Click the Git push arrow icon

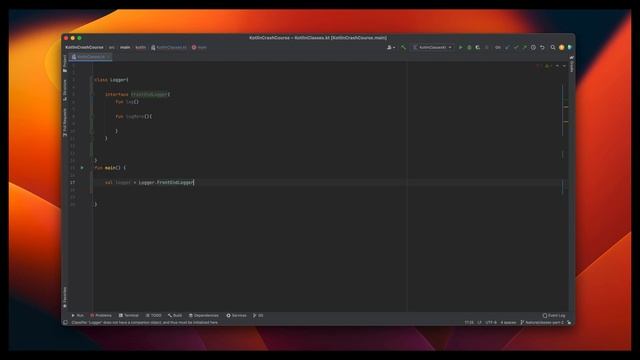click(524, 47)
